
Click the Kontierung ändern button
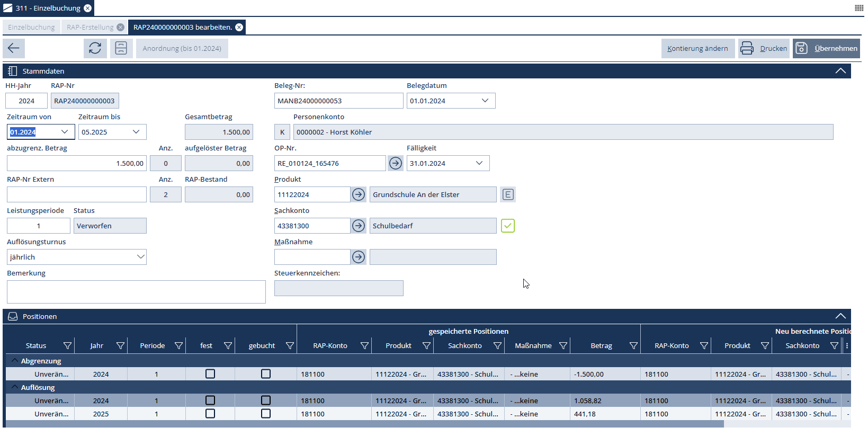coord(697,48)
